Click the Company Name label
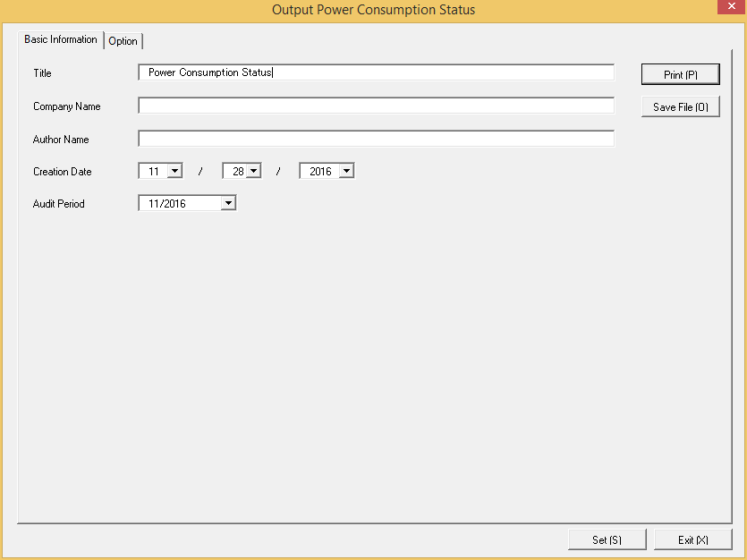The height and width of the screenshot is (560, 747). click(x=67, y=106)
